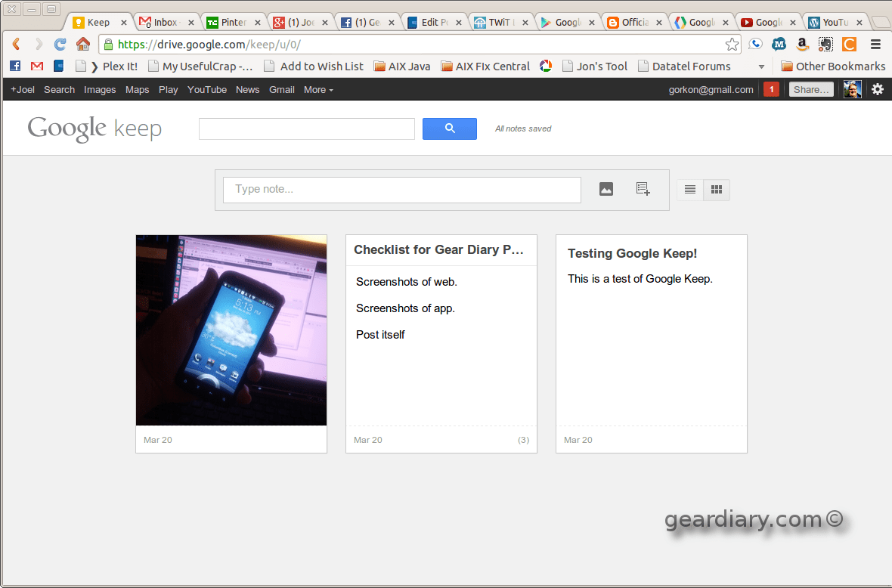Click the Evernote clipper extension icon

[825, 44]
